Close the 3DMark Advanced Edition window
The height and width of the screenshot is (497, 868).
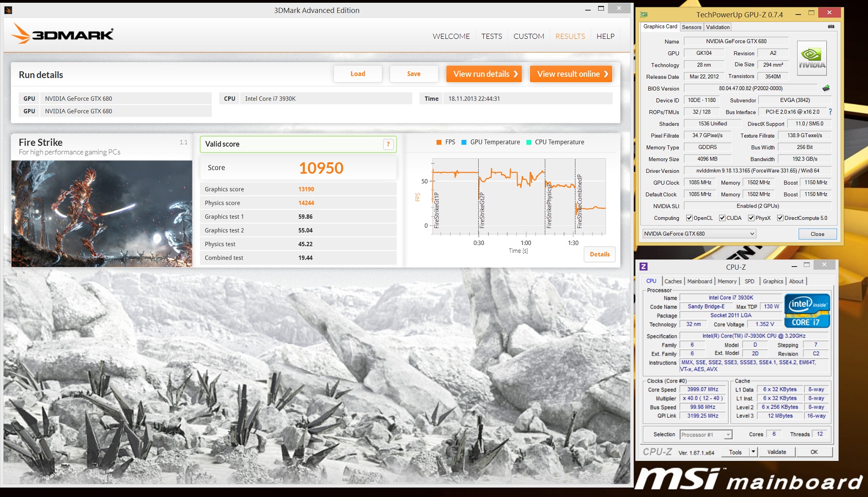pos(619,8)
